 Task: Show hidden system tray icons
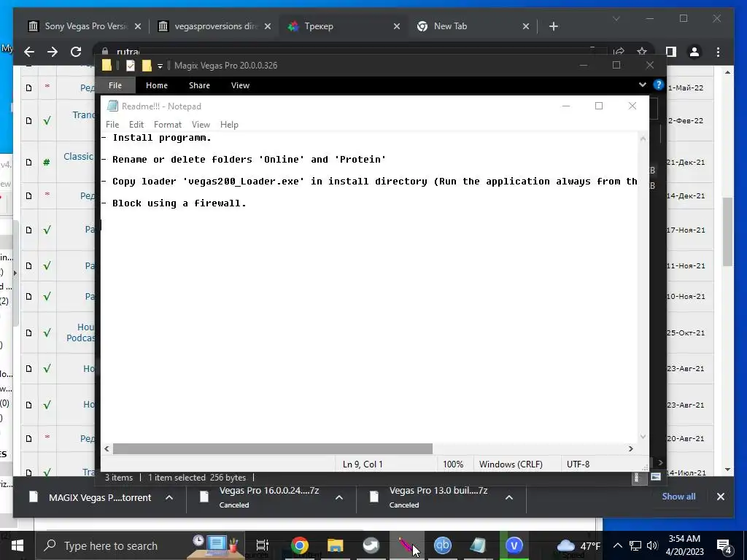coord(617,545)
